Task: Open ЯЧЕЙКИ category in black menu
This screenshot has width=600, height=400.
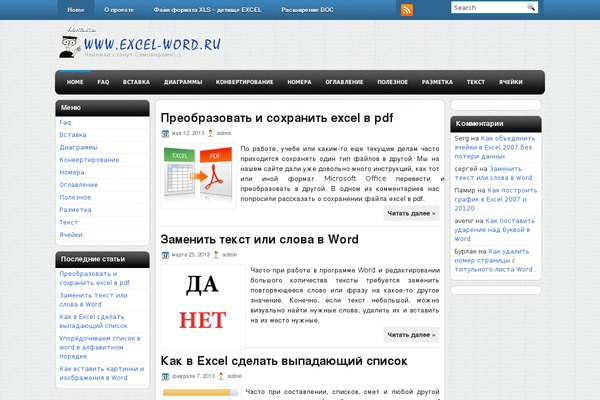Action: click(510, 82)
